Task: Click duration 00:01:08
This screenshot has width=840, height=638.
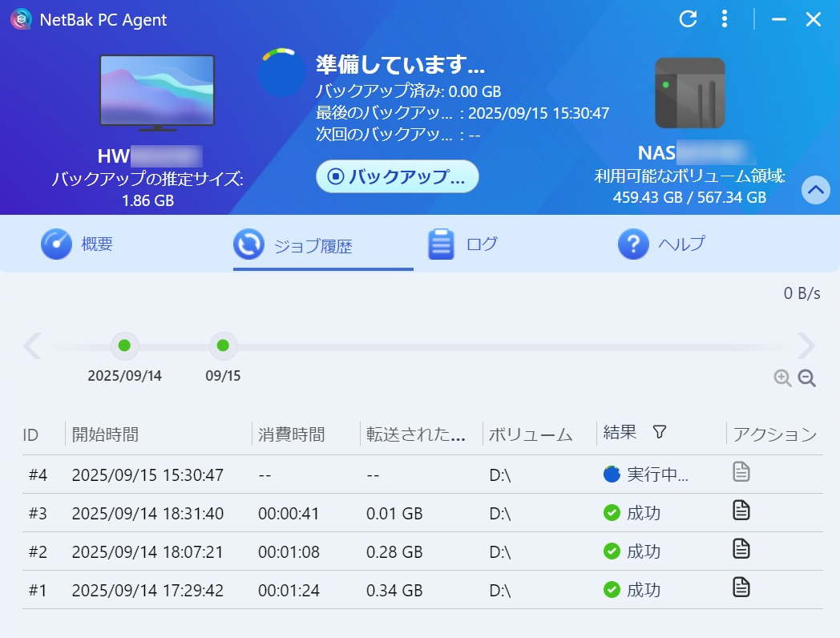Action: coord(289,551)
